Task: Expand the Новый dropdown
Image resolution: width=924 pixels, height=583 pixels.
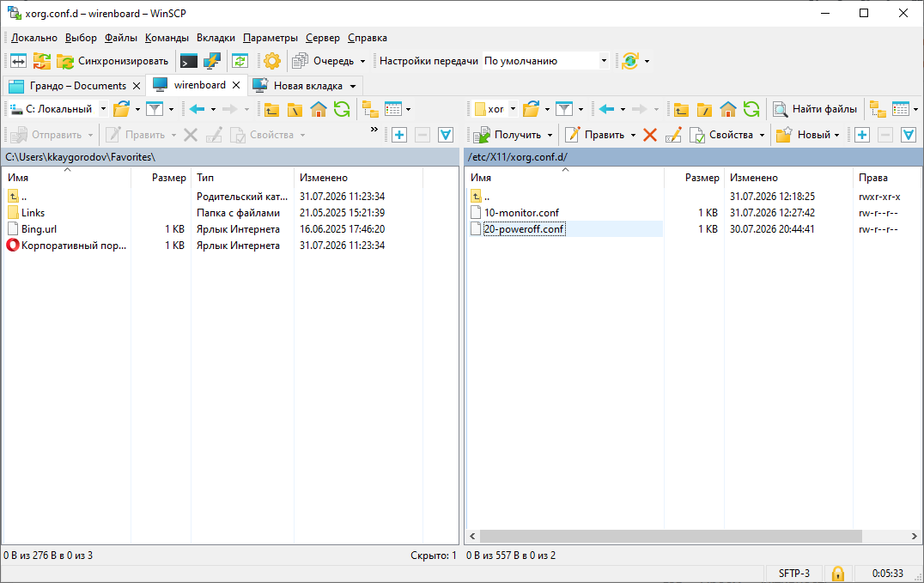Action: 836,136
